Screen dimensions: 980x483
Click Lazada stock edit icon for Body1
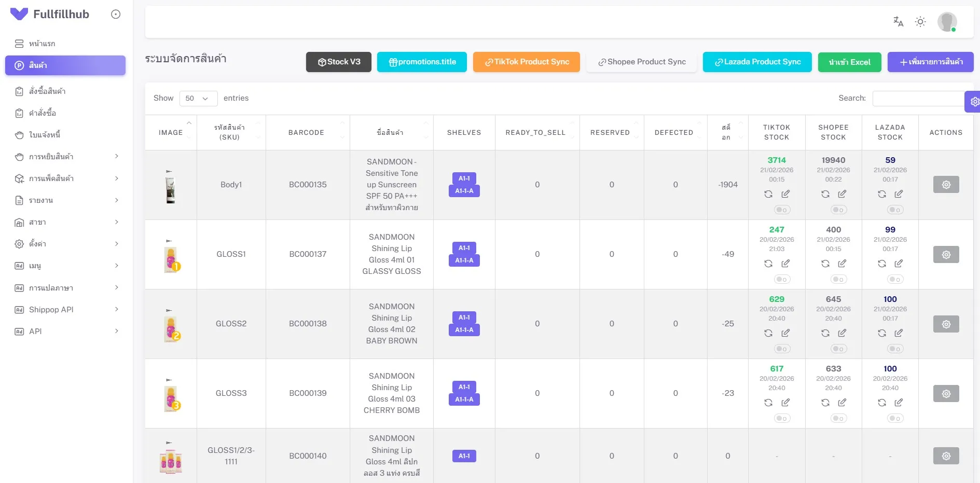point(899,194)
